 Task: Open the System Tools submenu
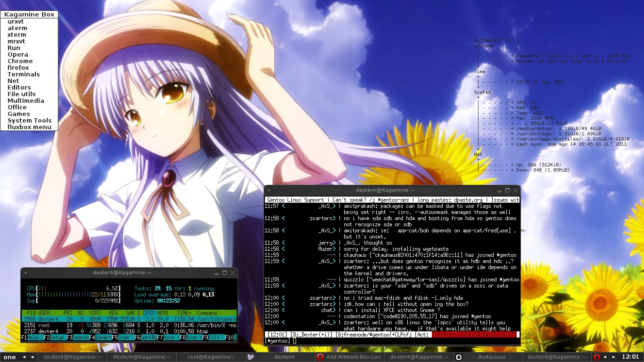[x=29, y=121]
